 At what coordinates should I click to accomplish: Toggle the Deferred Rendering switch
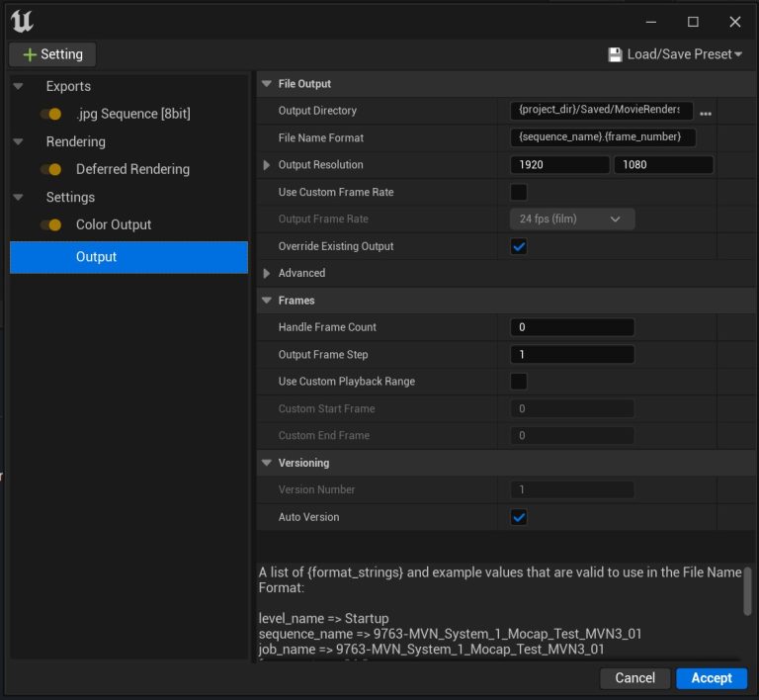[x=51, y=169]
